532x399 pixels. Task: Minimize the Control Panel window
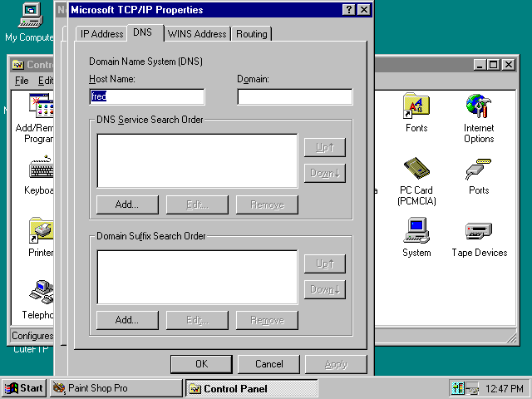coord(480,65)
